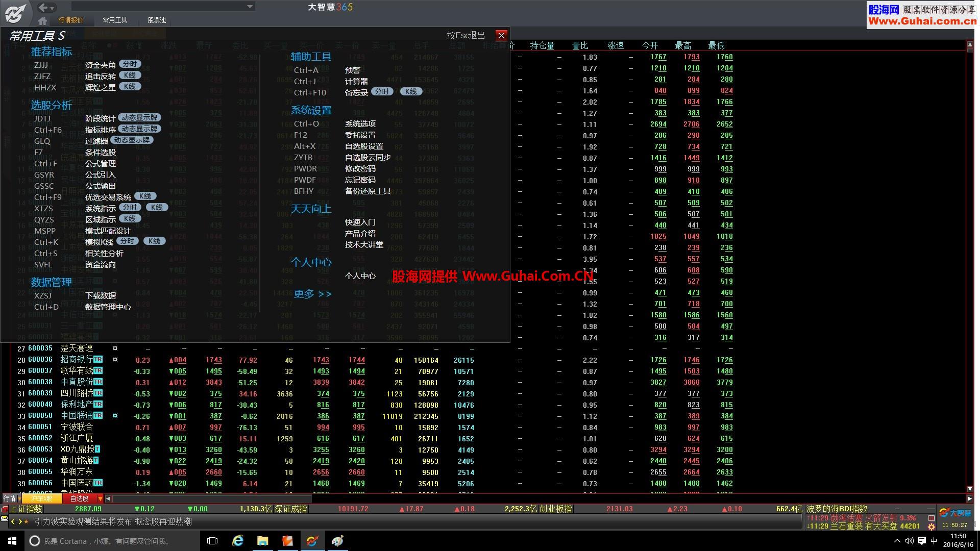980x551 pixels.
Task: Click the back arrow navigation icon
Action: click(43, 7)
